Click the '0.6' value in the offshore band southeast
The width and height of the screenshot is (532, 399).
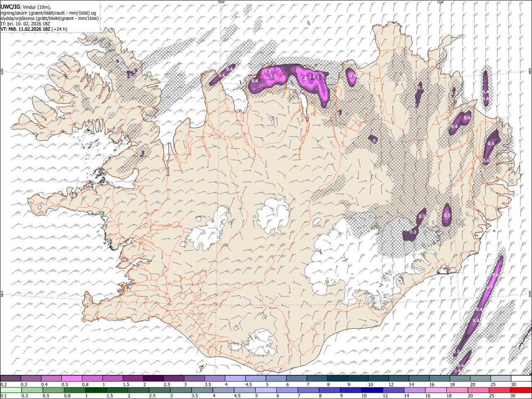495,275
